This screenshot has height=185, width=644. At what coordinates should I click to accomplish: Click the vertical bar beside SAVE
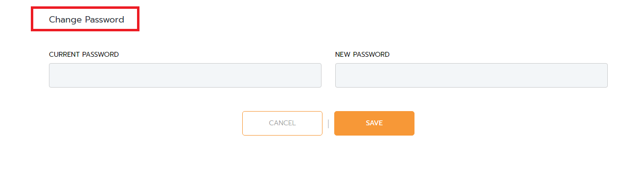(328, 123)
